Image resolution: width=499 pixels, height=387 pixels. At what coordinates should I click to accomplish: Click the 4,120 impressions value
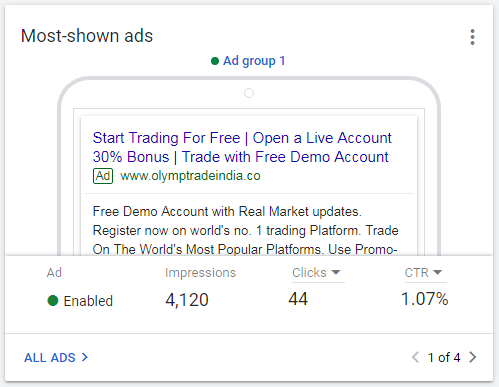point(187,300)
